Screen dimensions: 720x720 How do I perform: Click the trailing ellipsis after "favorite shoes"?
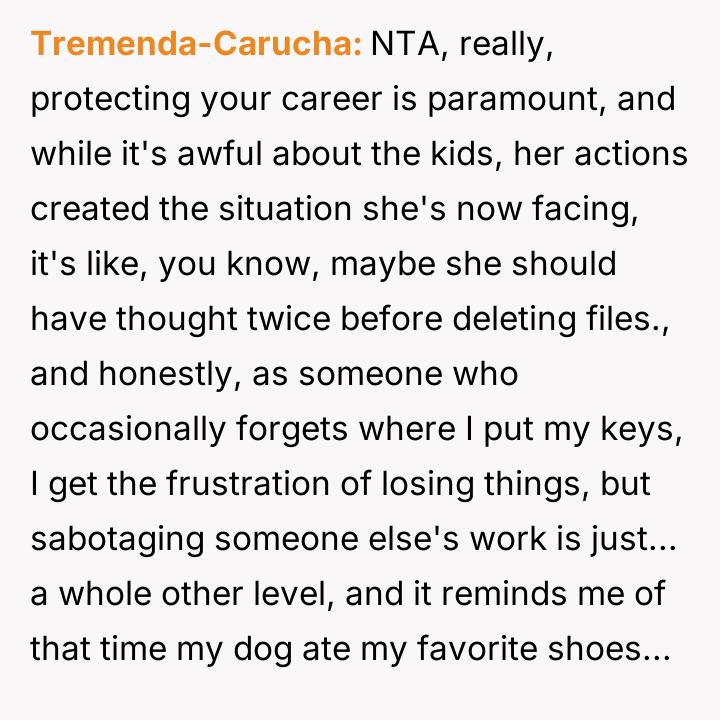[x=658, y=650]
